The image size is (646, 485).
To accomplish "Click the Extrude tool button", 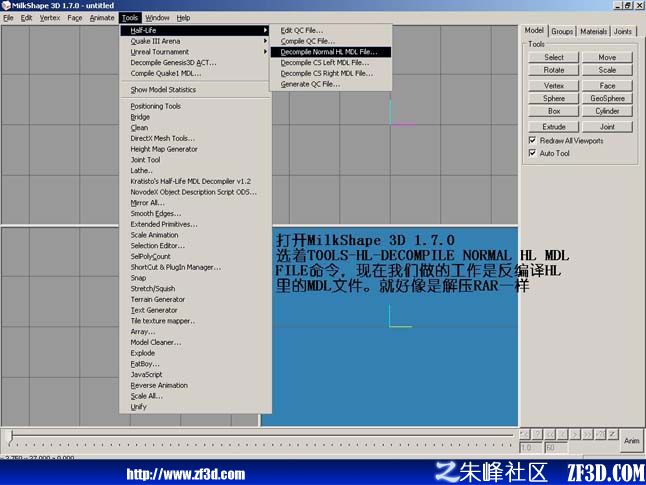I will click(x=554, y=127).
